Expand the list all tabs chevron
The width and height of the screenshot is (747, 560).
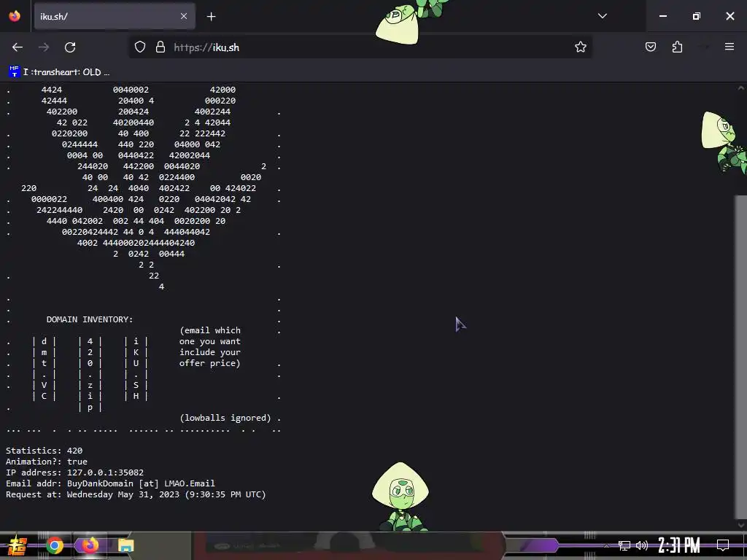point(602,16)
